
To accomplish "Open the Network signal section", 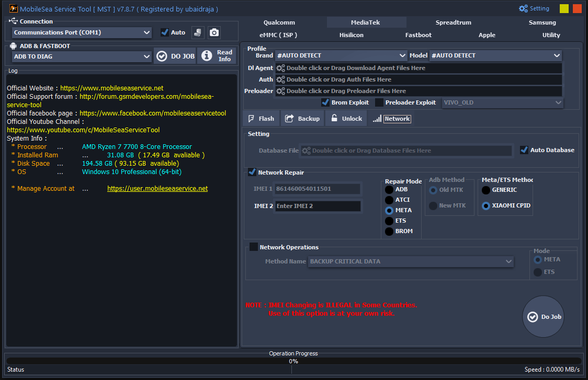I will point(392,119).
